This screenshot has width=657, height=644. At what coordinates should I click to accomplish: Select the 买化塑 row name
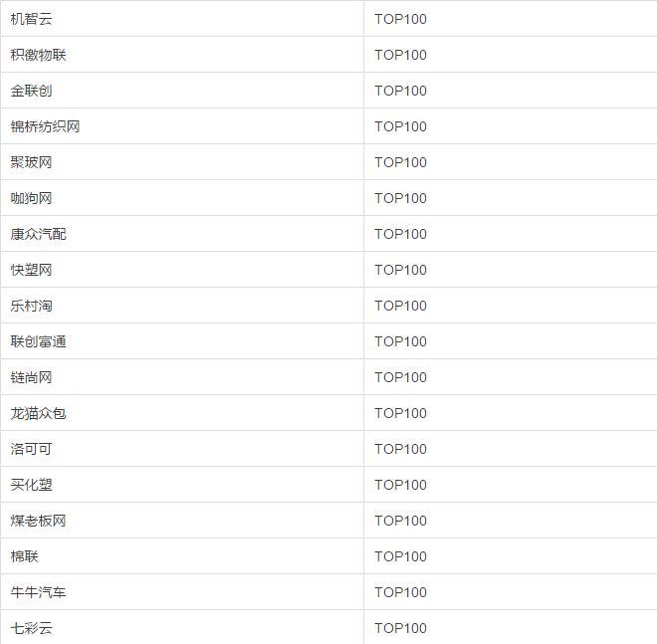[32, 485]
